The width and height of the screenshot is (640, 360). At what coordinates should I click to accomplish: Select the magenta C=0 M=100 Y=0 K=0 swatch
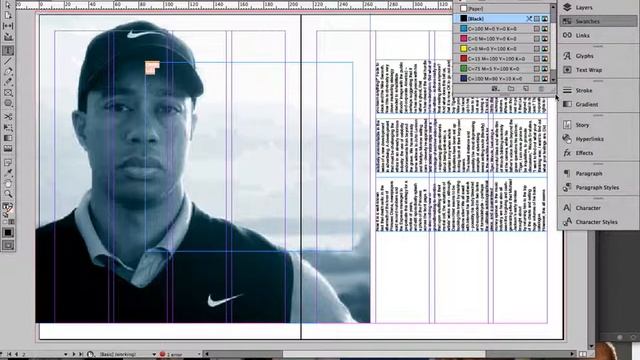point(502,39)
